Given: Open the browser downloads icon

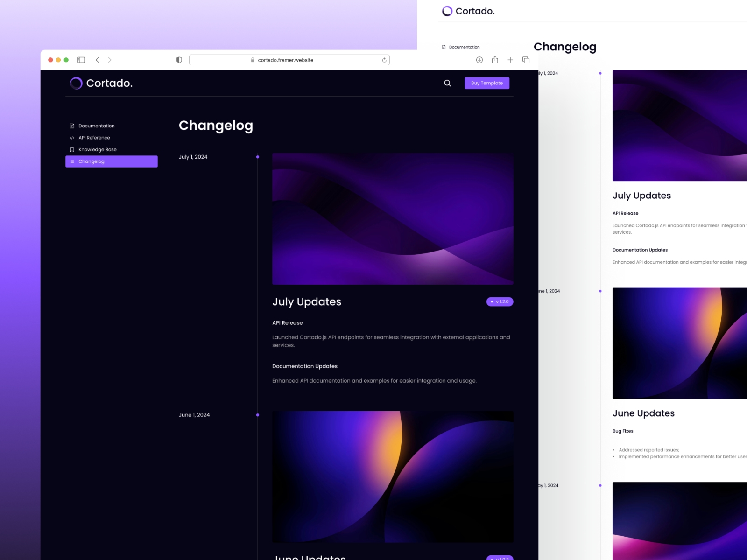Looking at the screenshot, I should (479, 60).
